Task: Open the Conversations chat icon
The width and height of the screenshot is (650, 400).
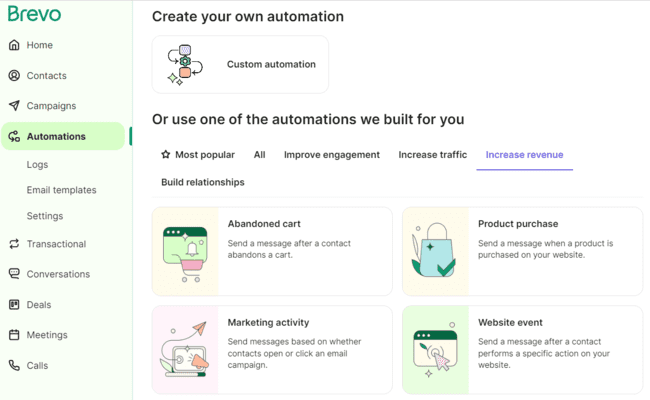Action: (14, 274)
